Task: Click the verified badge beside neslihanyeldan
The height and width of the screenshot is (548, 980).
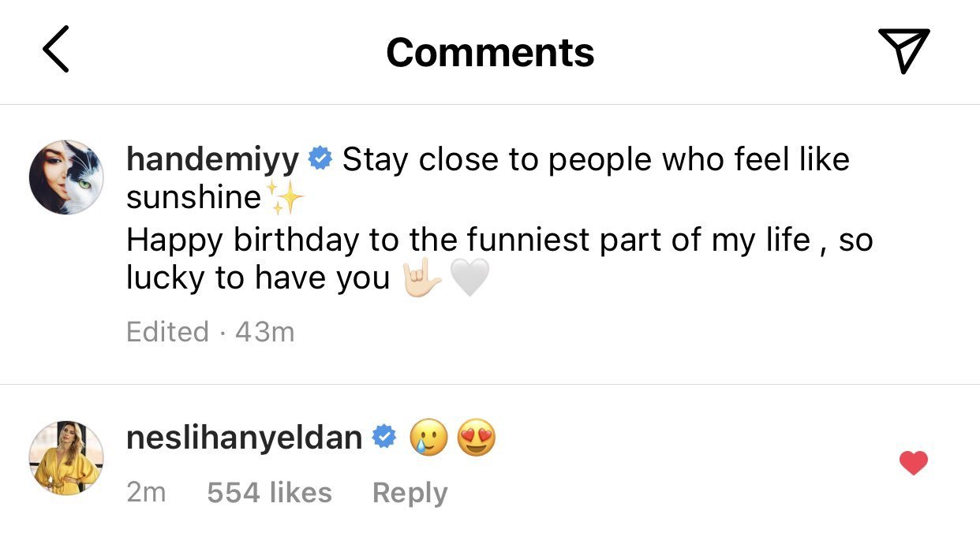Action: click(x=383, y=438)
